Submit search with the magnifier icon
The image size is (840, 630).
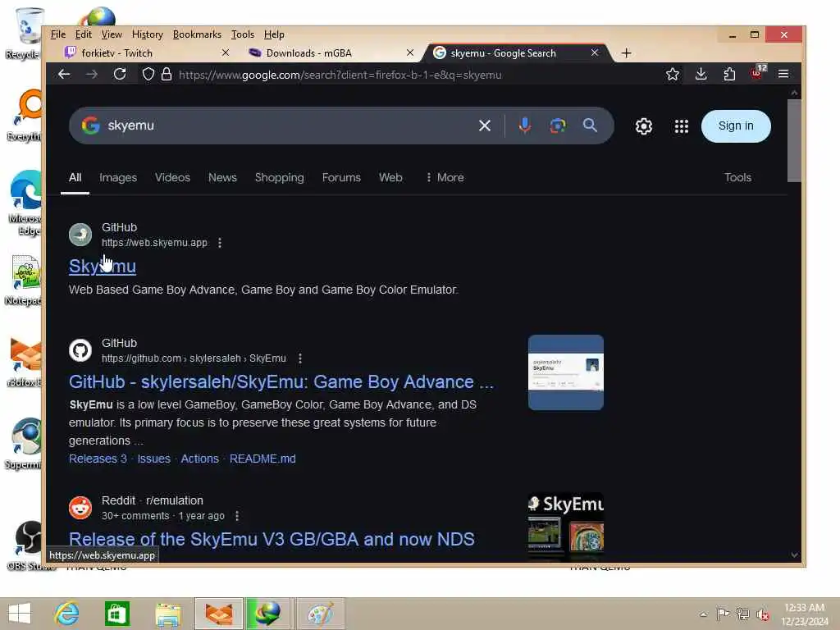pos(590,126)
